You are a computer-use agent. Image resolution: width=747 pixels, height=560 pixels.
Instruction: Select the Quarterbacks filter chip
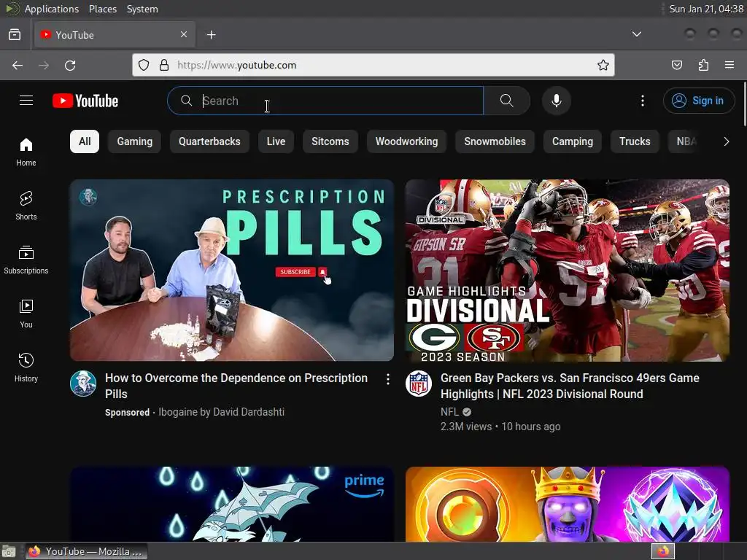tap(209, 141)
